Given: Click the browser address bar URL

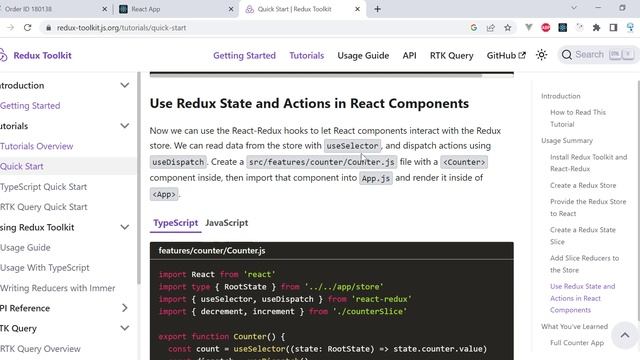Looking at the screenshot, I should [122, 28].
